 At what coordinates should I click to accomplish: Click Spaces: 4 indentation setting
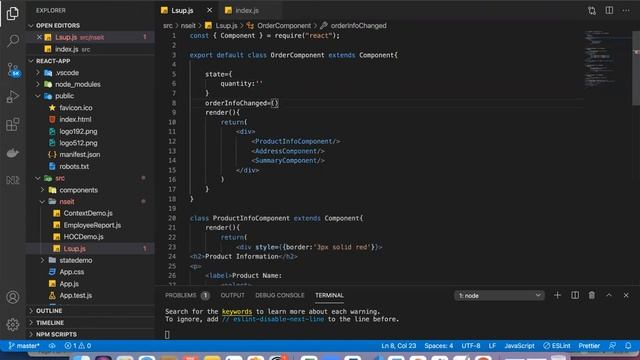point(439,346)
